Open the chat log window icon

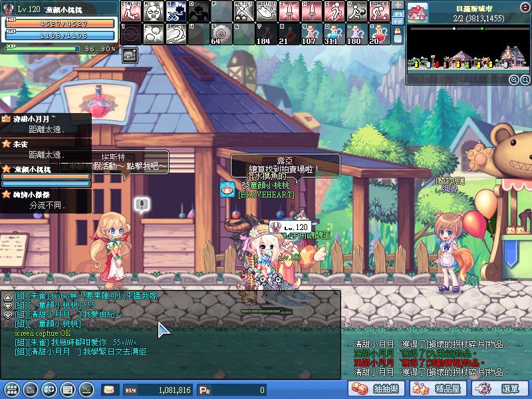[31, 390]
